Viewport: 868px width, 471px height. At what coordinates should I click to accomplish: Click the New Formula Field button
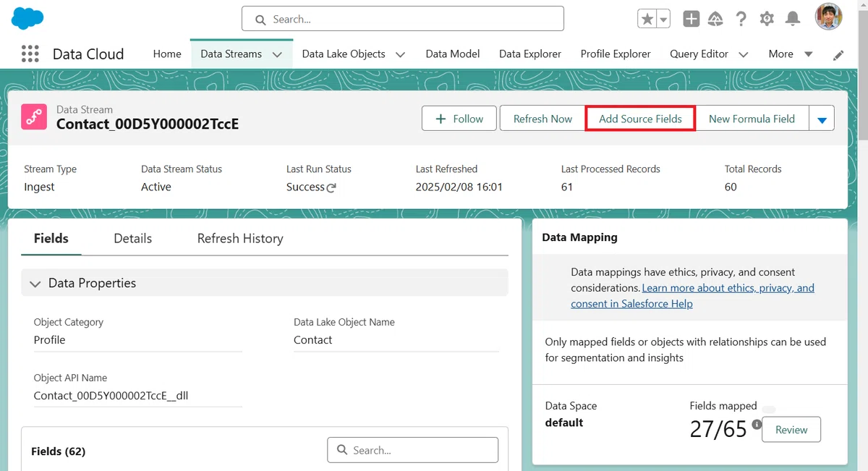point(752,119)
